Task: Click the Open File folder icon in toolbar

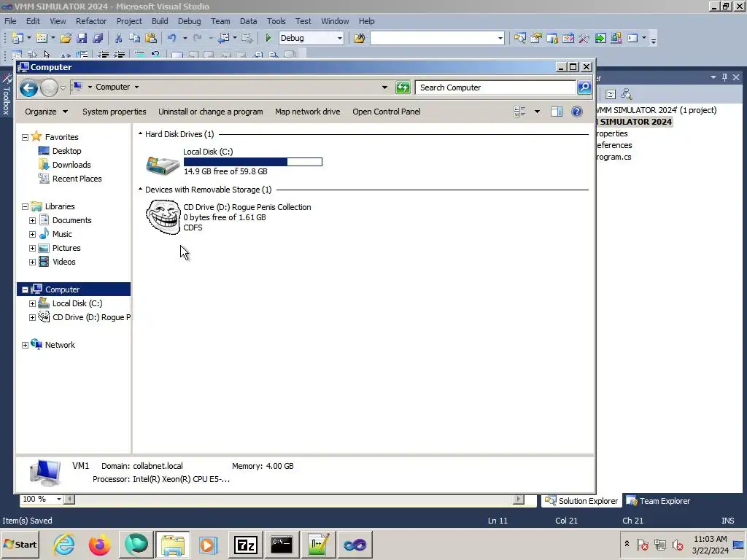Action: (66, 38)
